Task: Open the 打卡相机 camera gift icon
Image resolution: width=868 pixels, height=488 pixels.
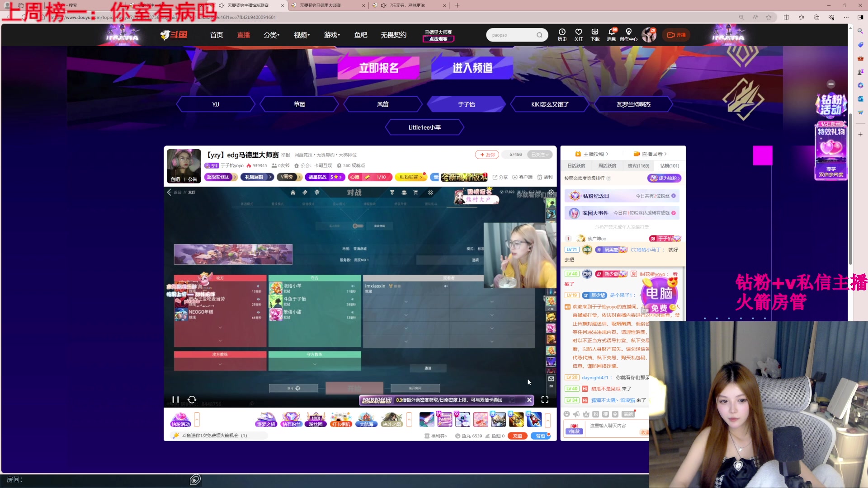Action: pyautogui.click(x=341, y=420)
